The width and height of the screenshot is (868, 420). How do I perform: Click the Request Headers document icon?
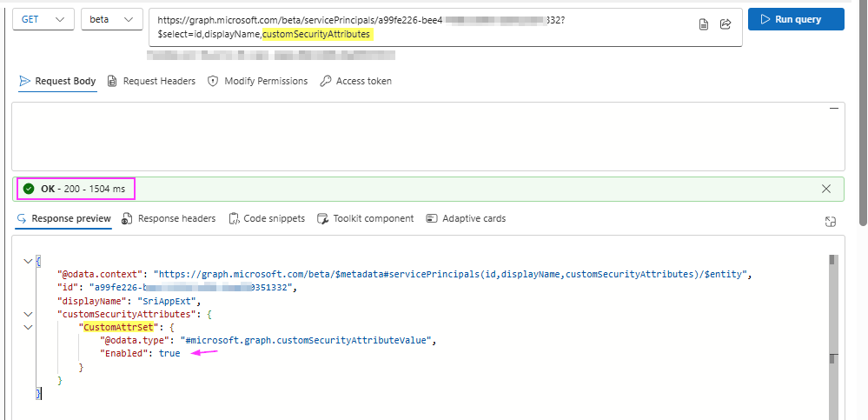pos(112,82)
